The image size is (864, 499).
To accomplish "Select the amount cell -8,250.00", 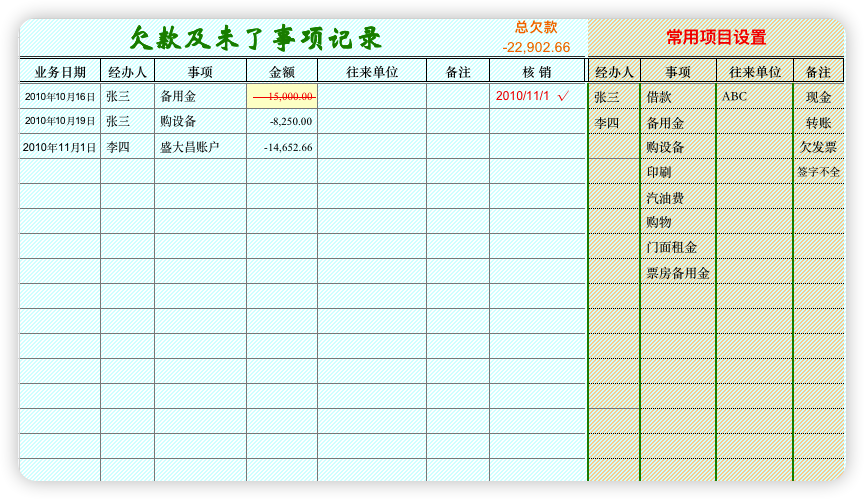I will click(x=282, y=121).
